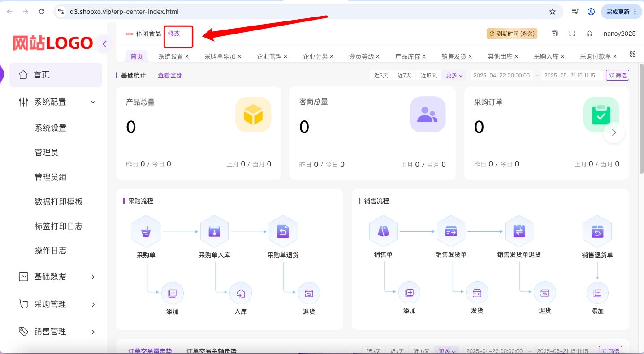Click the 采购单 basket hexagon icon
Image resolution: width=644 pixels, height=354 pixels.
[146, 231]
